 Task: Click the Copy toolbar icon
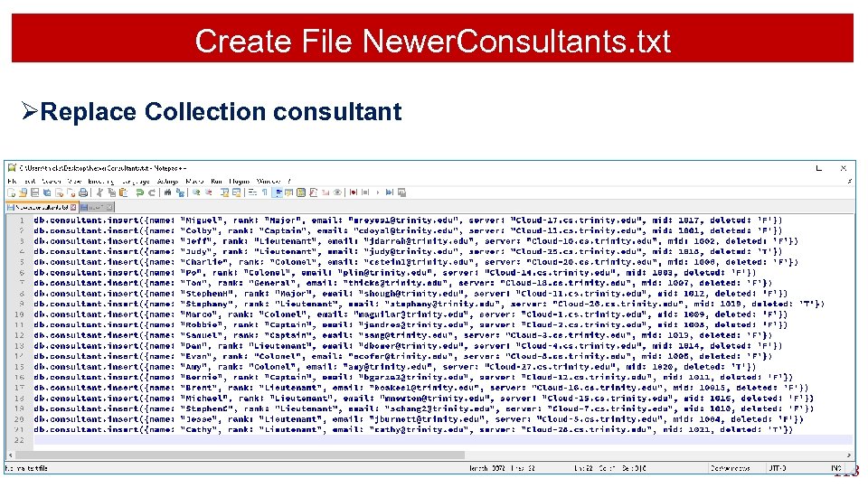112,192
